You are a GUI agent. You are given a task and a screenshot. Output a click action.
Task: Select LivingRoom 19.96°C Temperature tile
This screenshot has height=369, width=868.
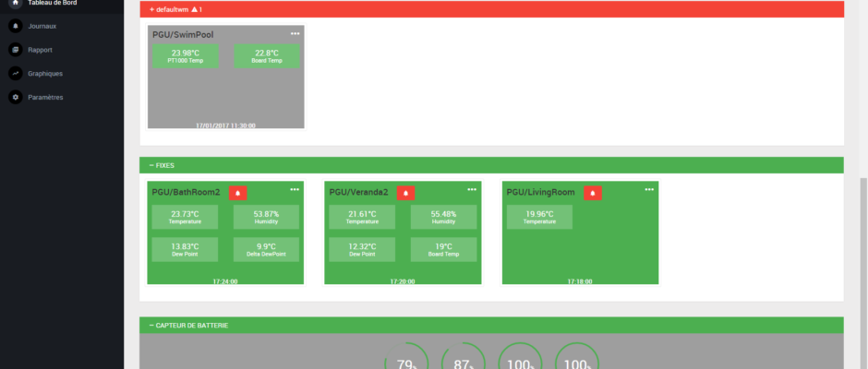(540, 217)
